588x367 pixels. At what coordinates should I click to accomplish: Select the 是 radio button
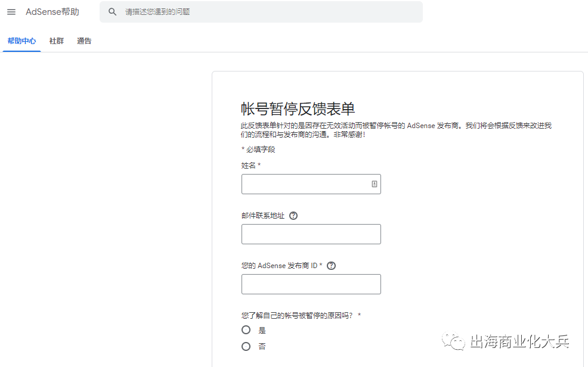(x=246, y=330)
